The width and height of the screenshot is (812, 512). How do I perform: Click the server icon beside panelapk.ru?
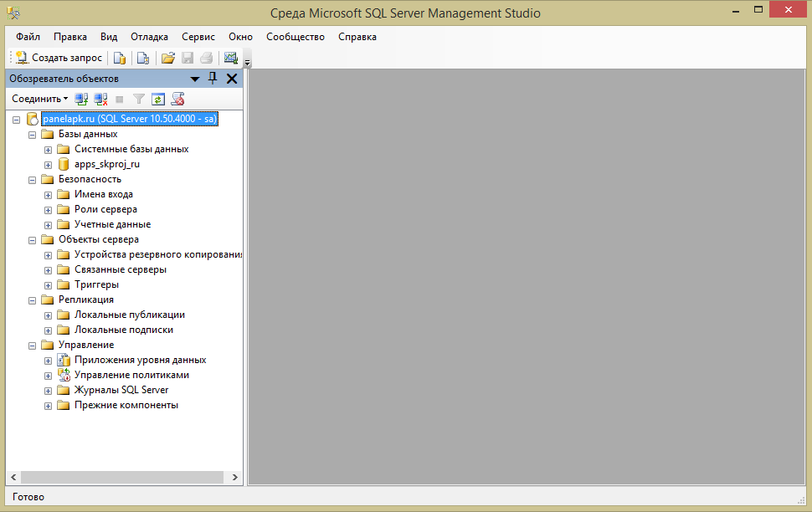click(x=33, y=119)
